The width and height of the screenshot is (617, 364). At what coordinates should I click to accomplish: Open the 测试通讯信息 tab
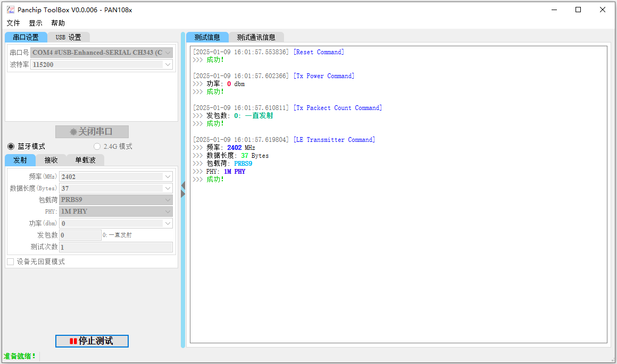[x=256, y=37]
